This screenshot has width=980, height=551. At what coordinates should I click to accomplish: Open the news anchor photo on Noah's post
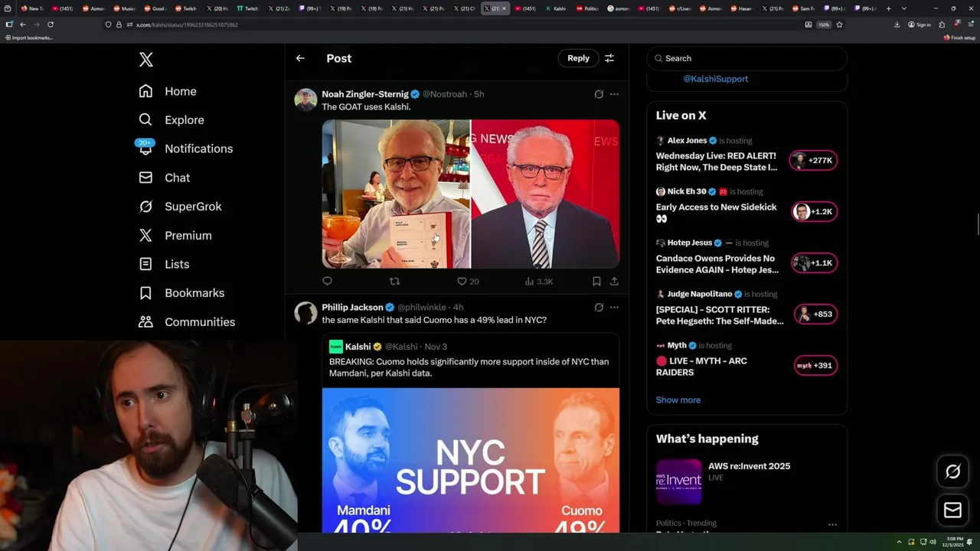[545, 194]
